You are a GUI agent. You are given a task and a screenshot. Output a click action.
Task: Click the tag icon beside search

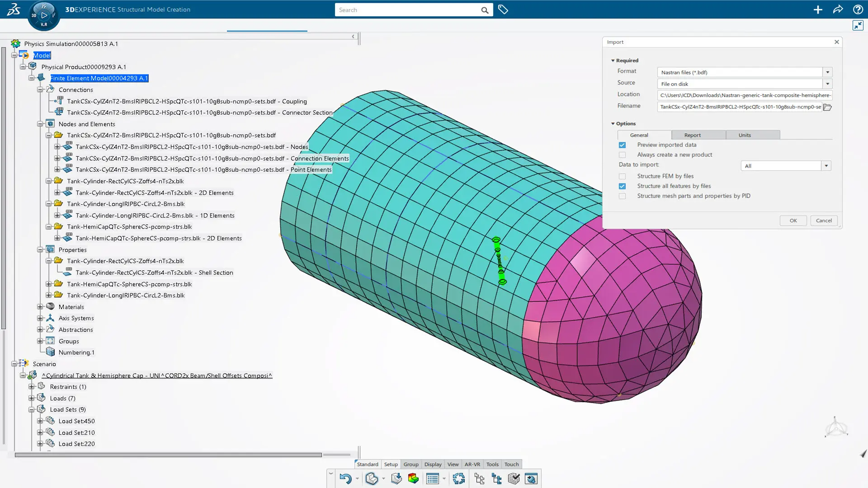coord(503,9)
